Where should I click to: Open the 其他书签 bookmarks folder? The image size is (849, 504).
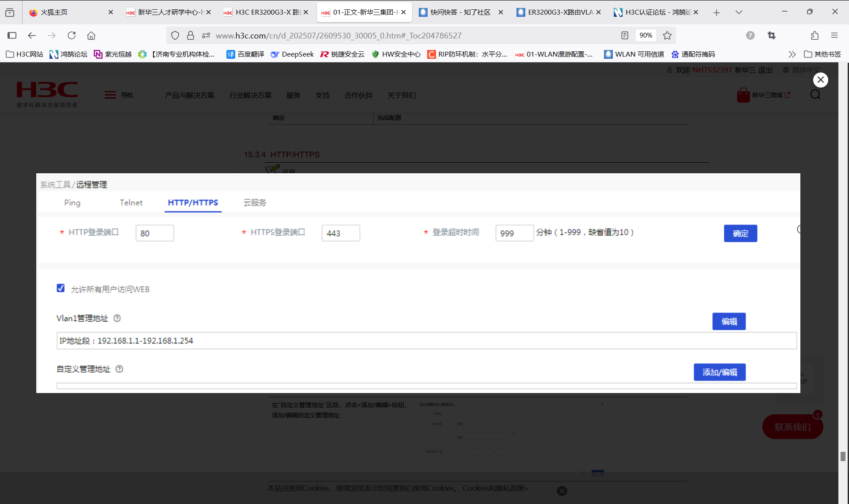(822, 54)
